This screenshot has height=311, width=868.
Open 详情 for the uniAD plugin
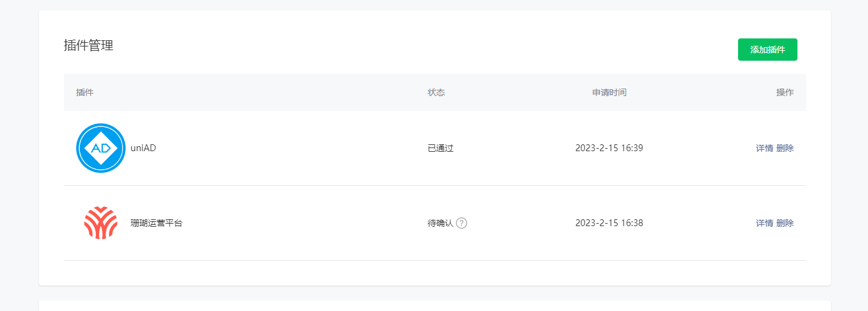tap(764, 148)
